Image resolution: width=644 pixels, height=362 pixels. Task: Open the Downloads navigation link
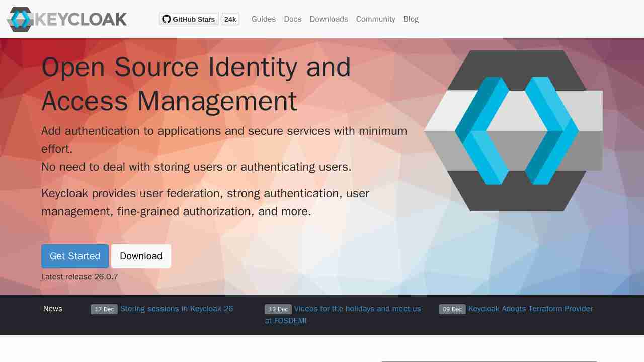pos(329,19)
